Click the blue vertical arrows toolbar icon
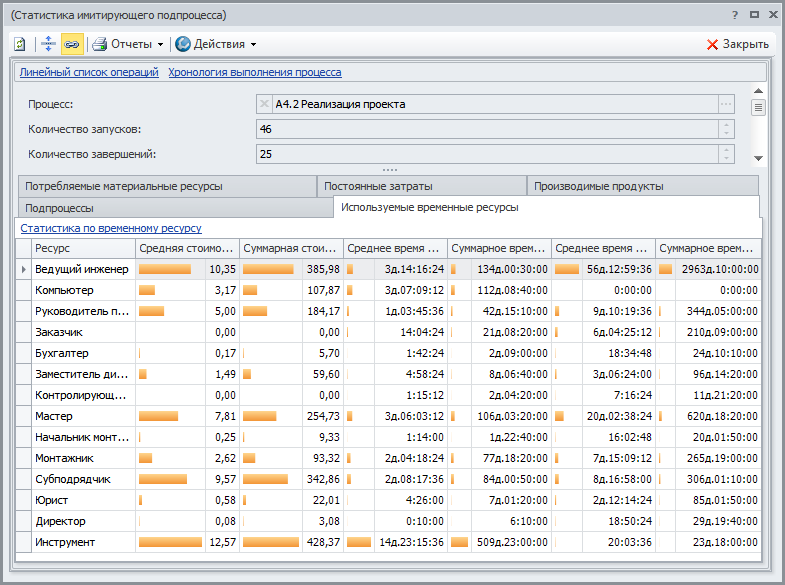The width and height of the screenshot is (785, 585). coord(47,44)
